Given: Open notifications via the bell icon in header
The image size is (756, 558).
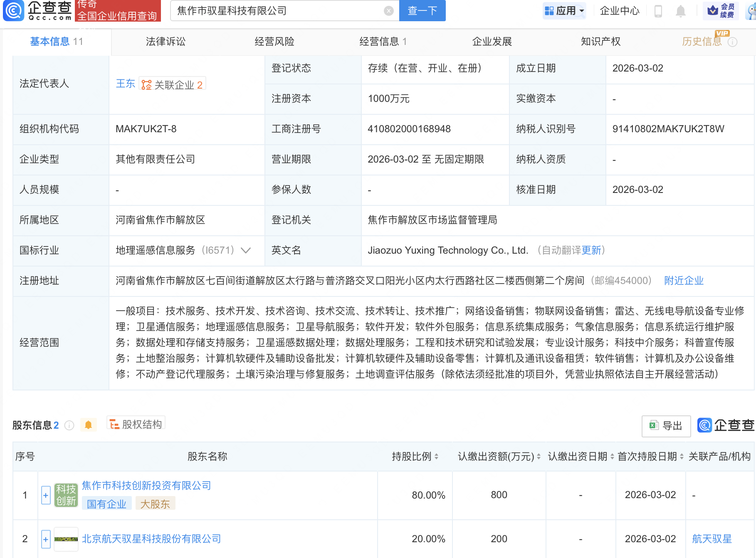Looking at the screenshot, I should click(x=681, y=11).
